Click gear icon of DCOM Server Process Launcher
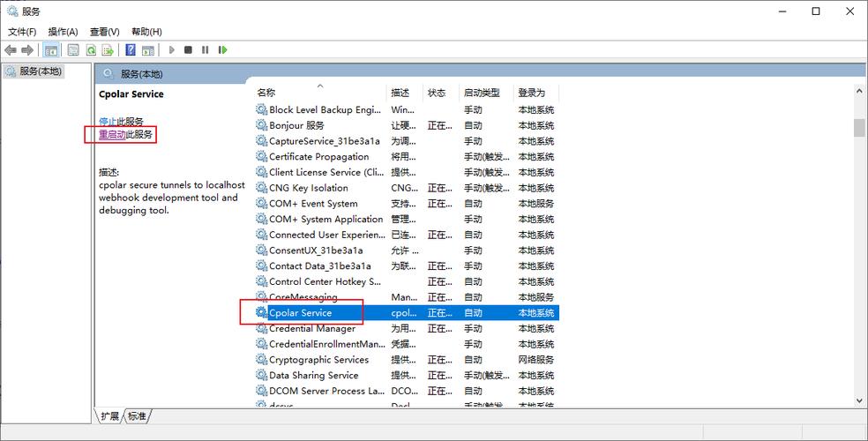 (x=261, y=391)
